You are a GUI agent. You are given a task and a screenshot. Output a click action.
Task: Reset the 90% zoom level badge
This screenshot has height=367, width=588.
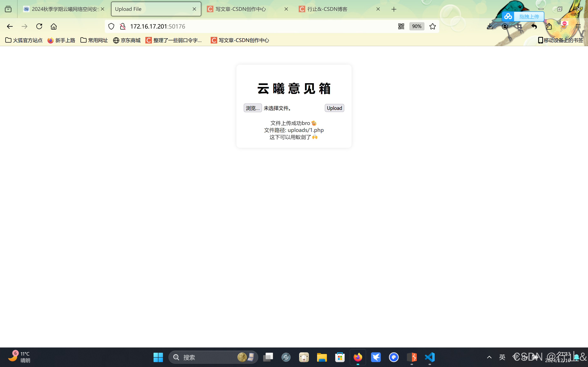pyautogui.click(x=416, y=27)
